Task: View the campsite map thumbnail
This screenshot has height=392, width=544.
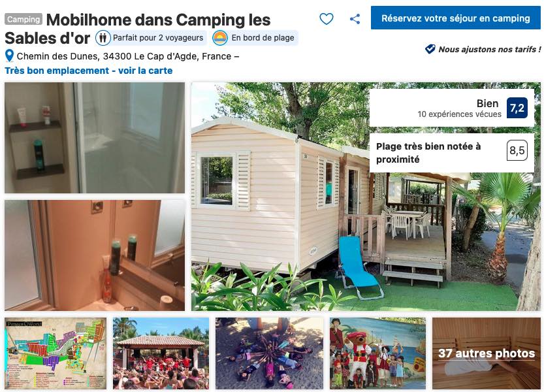Action: click(56, 353)
